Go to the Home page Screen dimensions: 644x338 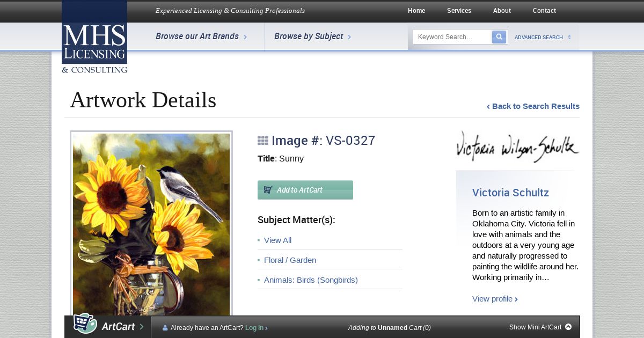(x=416, y=11)
